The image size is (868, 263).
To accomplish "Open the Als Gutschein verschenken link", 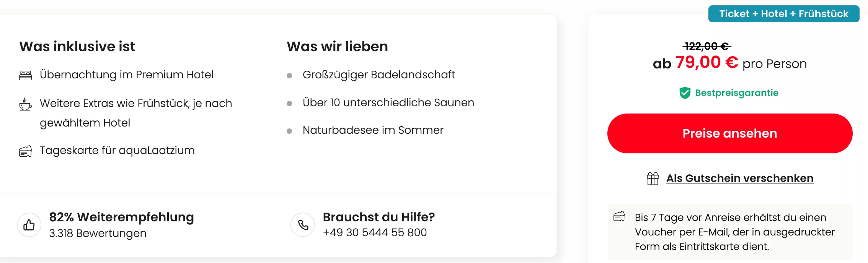I will [x=739, y=178].
